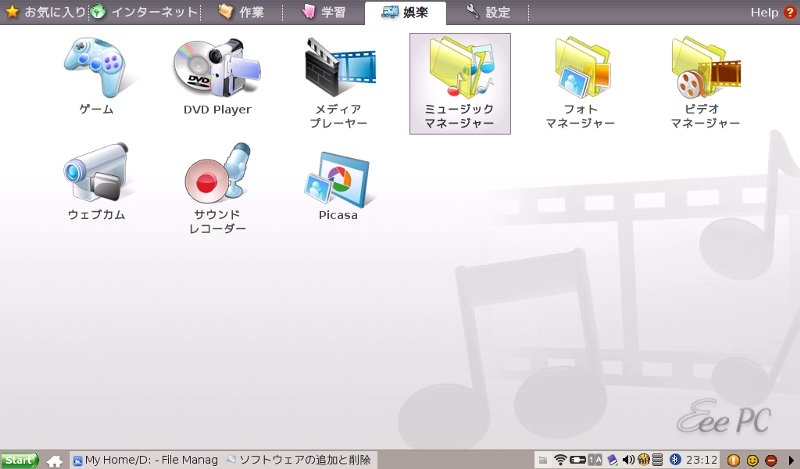Image resolution: width=800 pixels, height=469 pixels.
Task: Click the stacked disks tray icon
Action: [x=658, y=460]
